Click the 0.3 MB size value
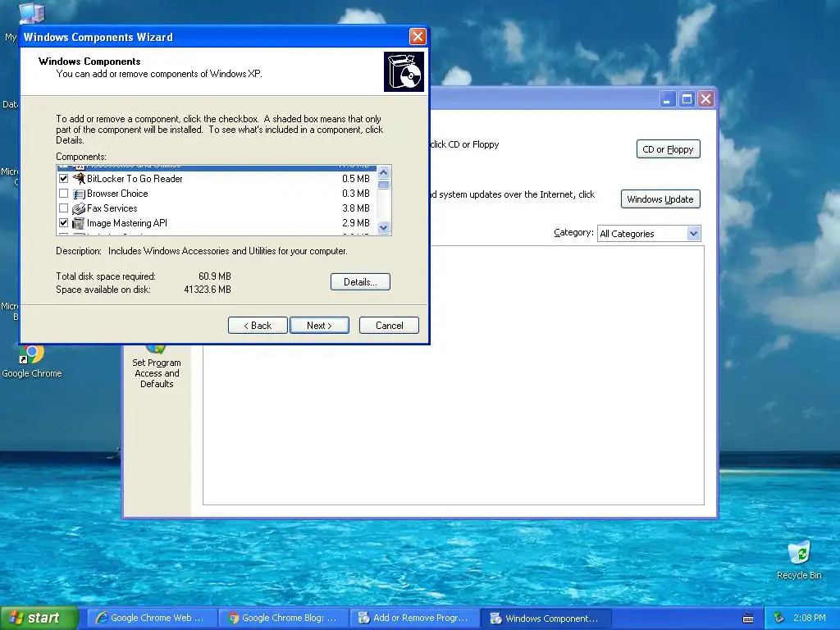Screen dimensions: 840x630 click(356, 194)
